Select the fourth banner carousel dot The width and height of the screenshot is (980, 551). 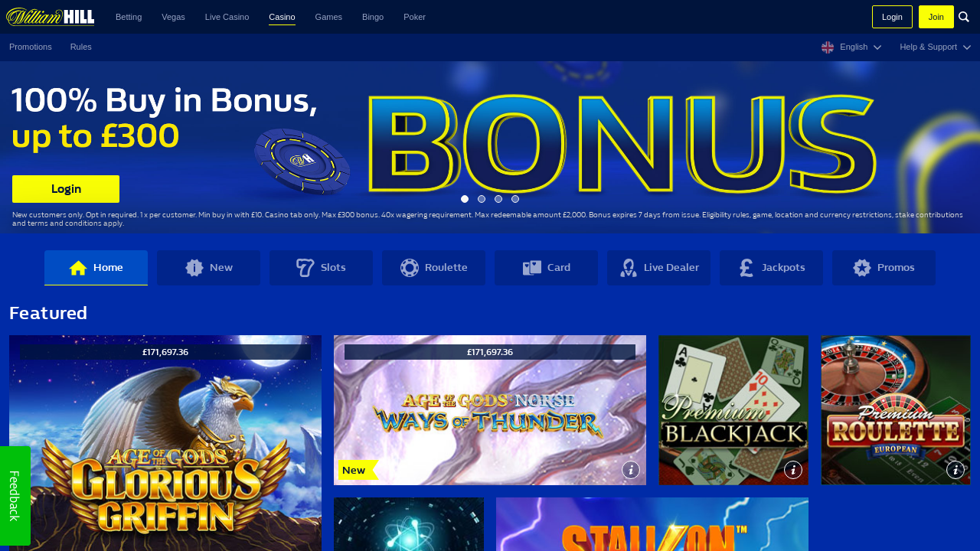pos(515,199)
